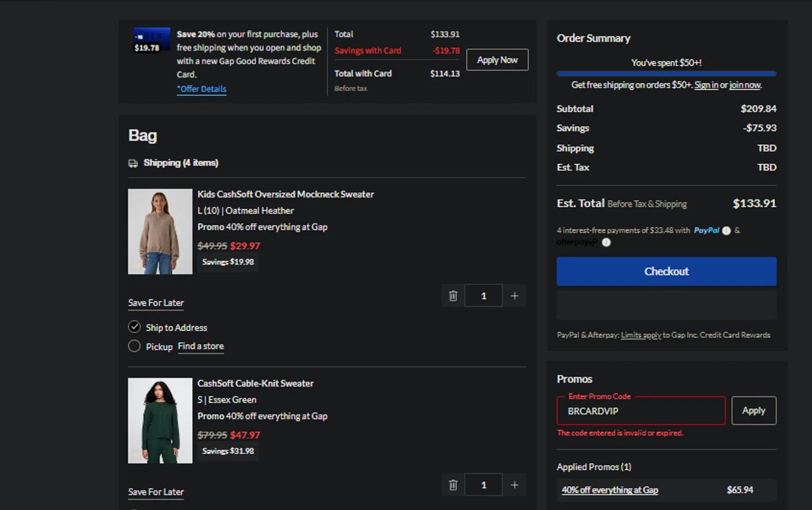
Task: Click the sale price $47.97
Action: [x=245, y=435]
